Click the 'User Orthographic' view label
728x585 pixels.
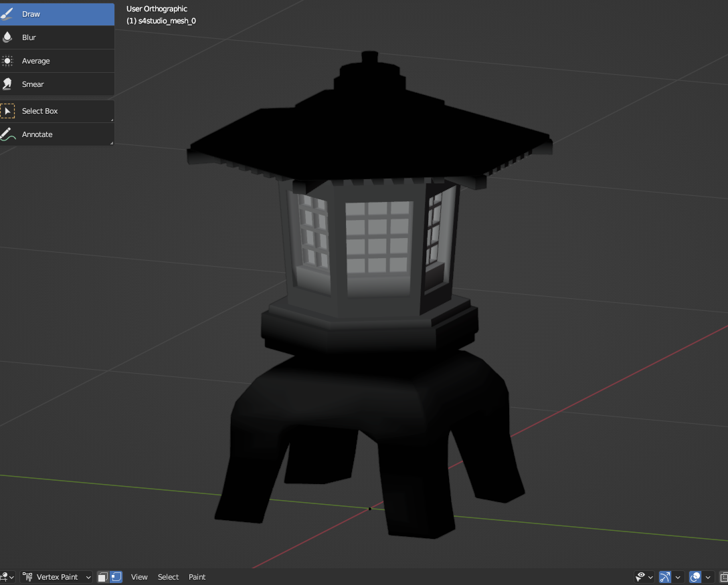[157, 9]
